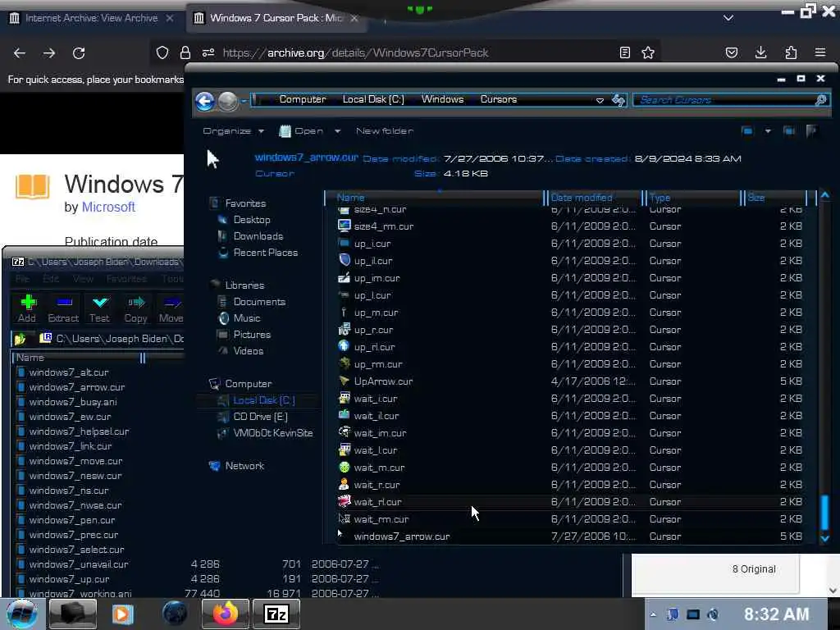Select the Documents library
840x630 pixels.
[259, 302]
